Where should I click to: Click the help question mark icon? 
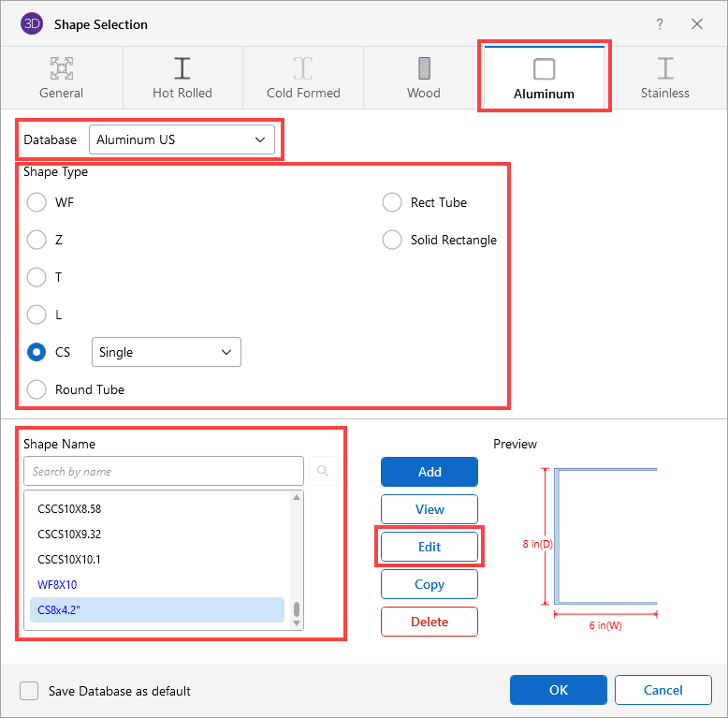pyautogui.click(x=660, y=24)
